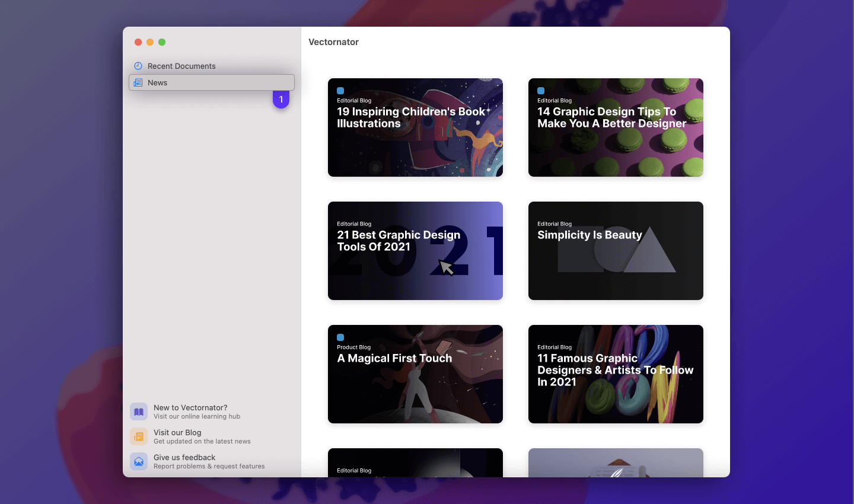854x504 pixels.
Task: Click blue unread dot on Magical First Touch card
Action: [340, 337]
